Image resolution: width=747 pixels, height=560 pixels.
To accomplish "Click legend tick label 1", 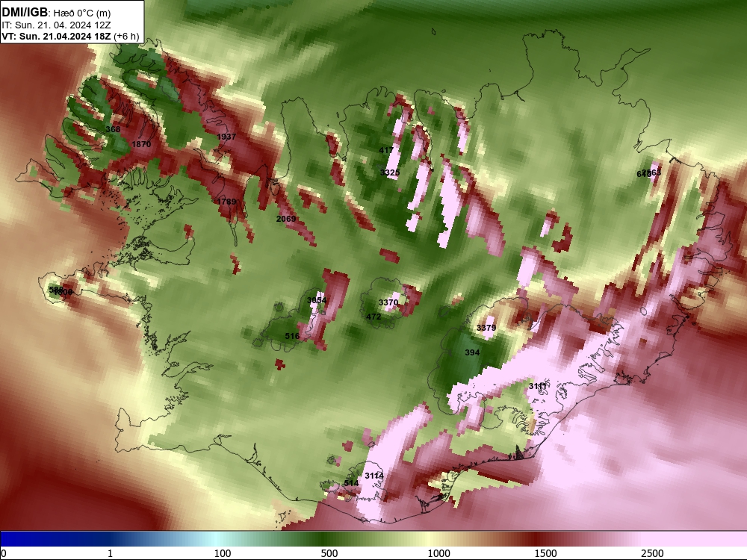I will click(x=110, y=553).
